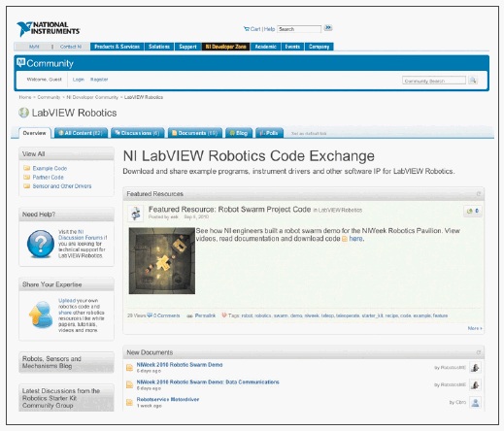Click the blue question mark help icon

click(41, 244)
